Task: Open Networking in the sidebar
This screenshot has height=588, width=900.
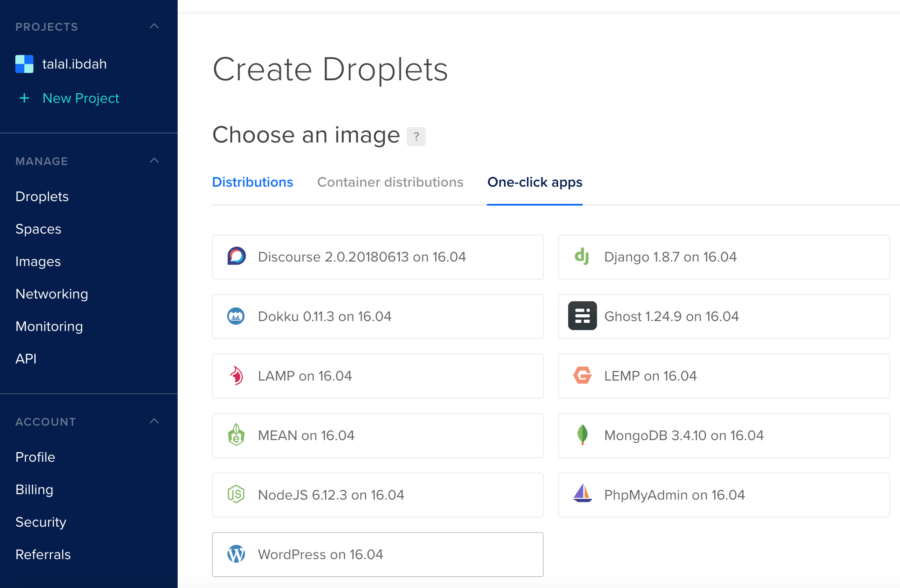Action: (x=52, y=294)
